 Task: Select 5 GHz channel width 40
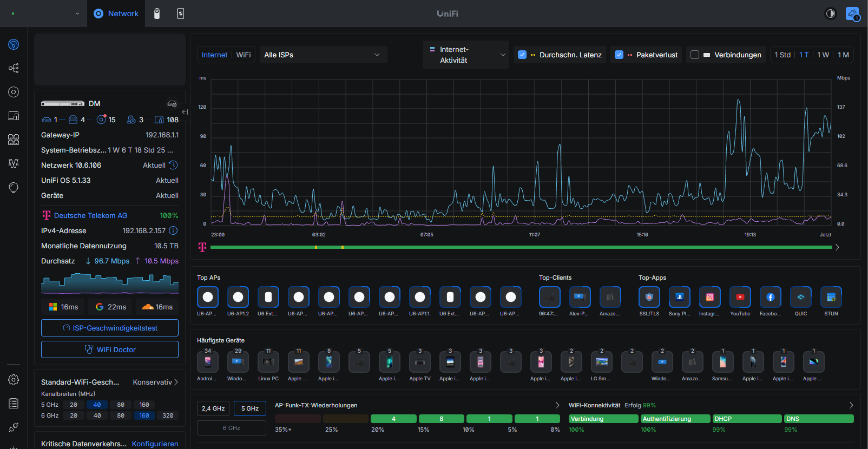[x=97, y=405]
